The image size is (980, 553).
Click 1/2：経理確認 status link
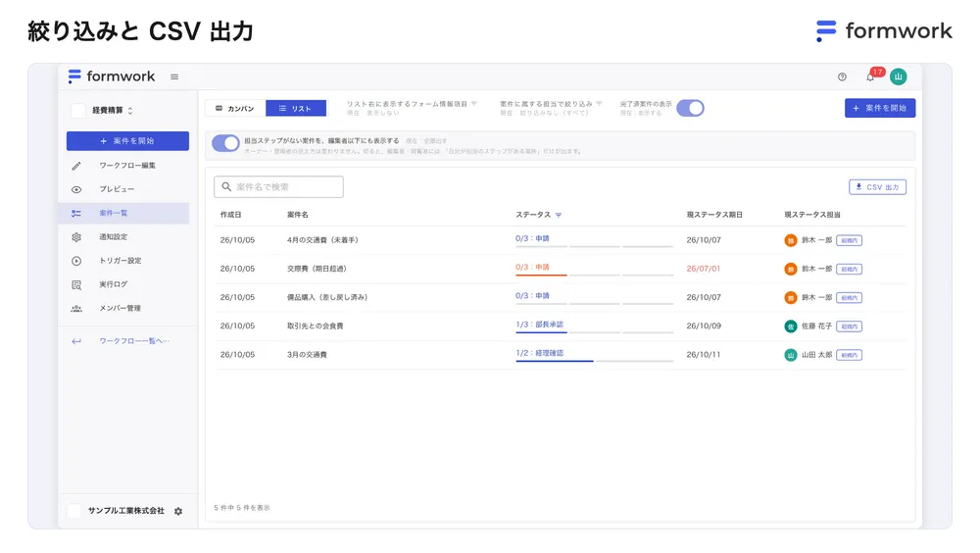[x=539, y=353]
